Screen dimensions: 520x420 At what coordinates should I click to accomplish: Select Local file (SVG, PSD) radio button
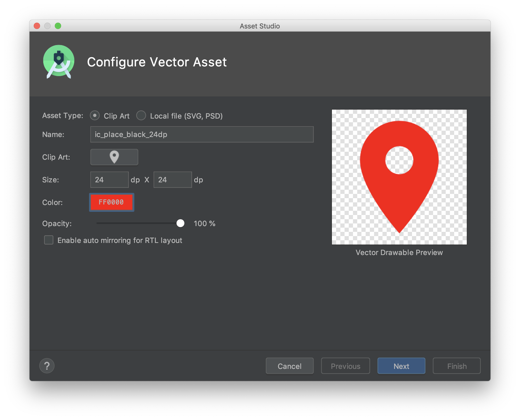pyautogui.click(x=141, y=116)
